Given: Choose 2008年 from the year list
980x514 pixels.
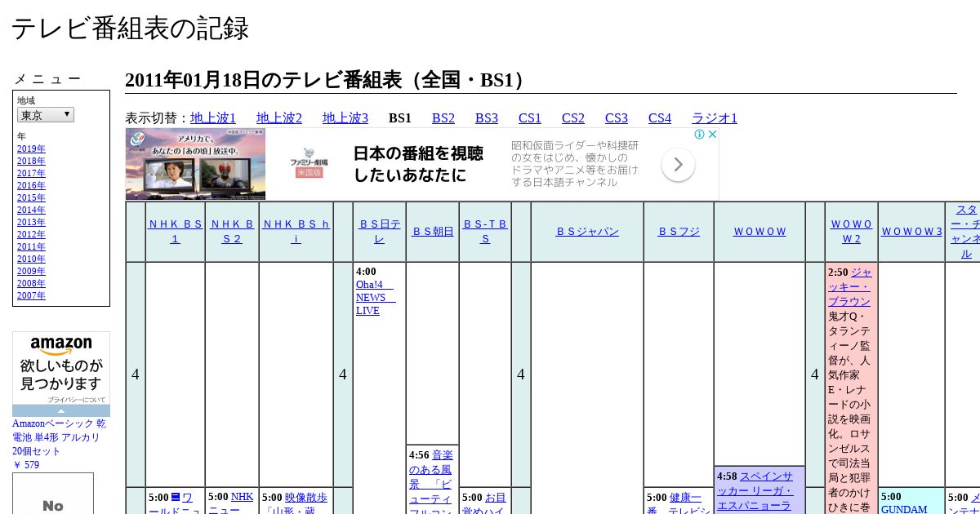Looking at the screenshot, I should 31,283.
